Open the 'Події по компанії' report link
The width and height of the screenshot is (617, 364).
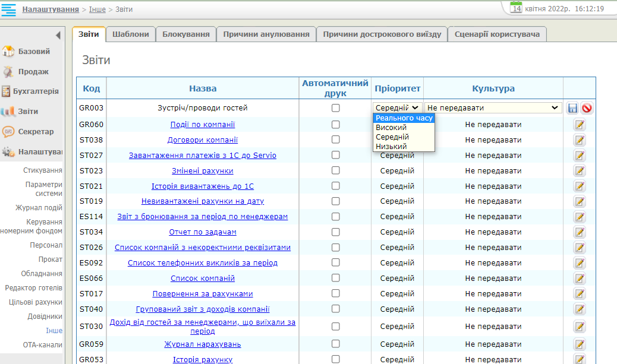(203, 125)
